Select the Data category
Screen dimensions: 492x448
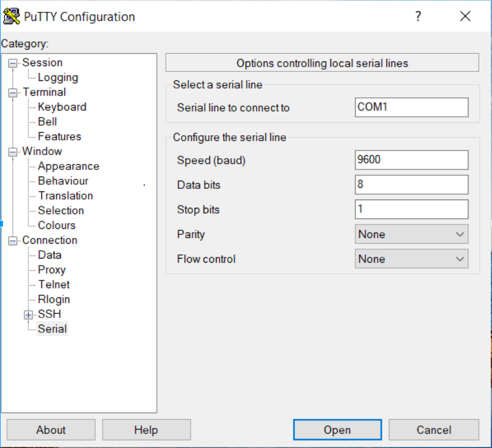[x=50, y=254]
